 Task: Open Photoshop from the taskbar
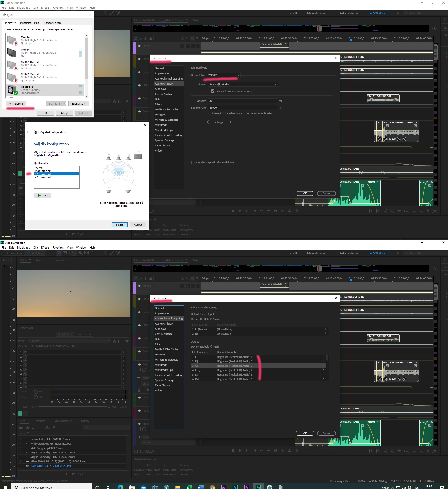tap(235, 487)
